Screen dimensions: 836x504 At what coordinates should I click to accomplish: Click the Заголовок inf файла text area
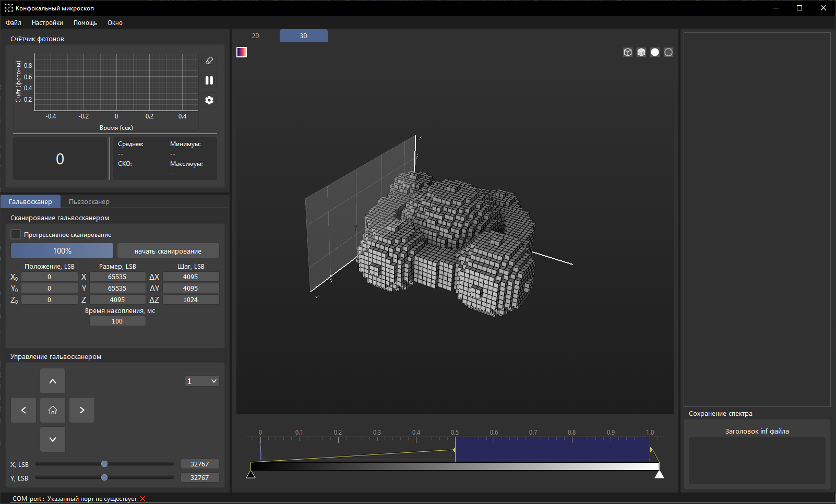click(757, 461)
